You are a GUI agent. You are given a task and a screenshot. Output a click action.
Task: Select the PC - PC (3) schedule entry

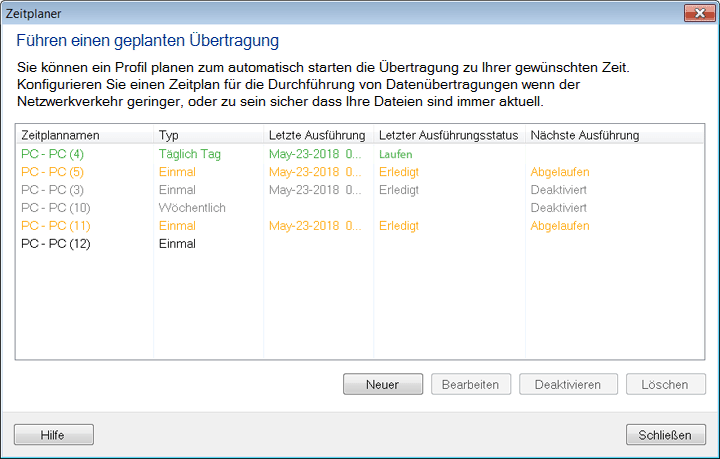pos(53,190)
